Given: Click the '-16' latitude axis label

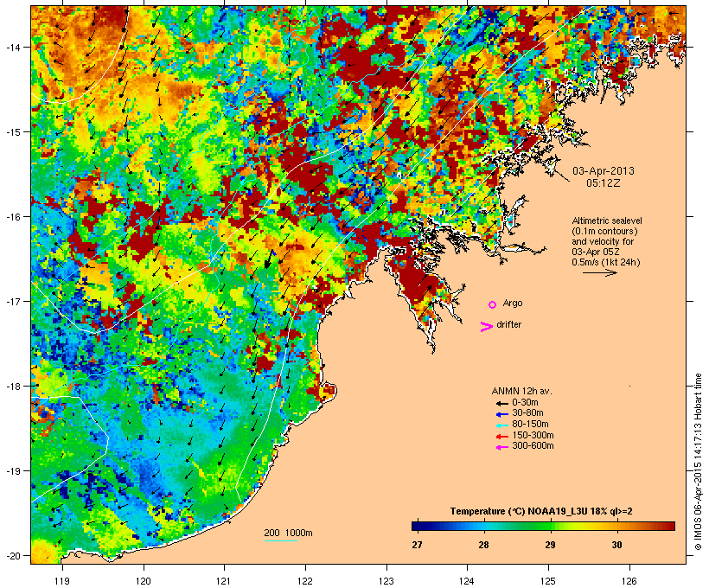Looking at the screenshot, I should tap(12, 217).
